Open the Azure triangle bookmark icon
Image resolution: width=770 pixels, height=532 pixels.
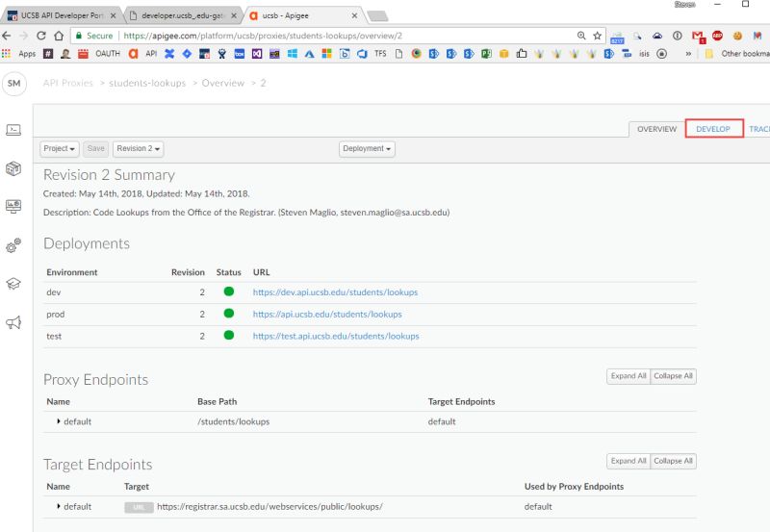[309, 54]
